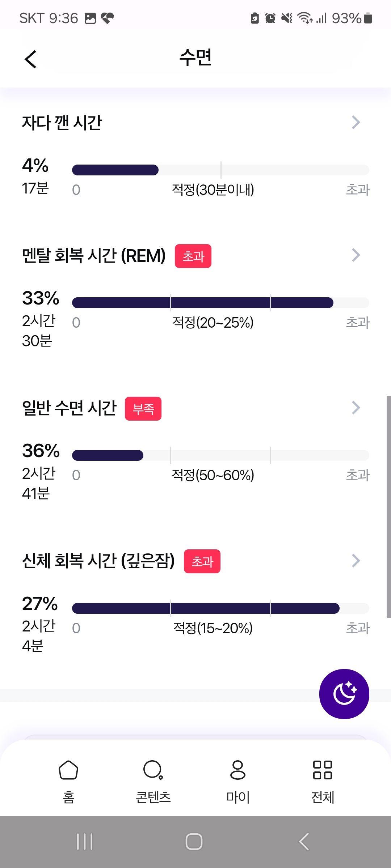The width and height of the screenshot is (391, 868).
Task: Tap the 초과 badge beside 깊은잠
Action: point(202,561)
